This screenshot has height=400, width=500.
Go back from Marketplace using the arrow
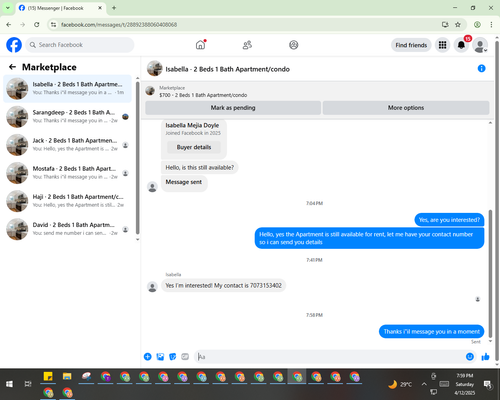pyautogui.click(x=12, y=67)
